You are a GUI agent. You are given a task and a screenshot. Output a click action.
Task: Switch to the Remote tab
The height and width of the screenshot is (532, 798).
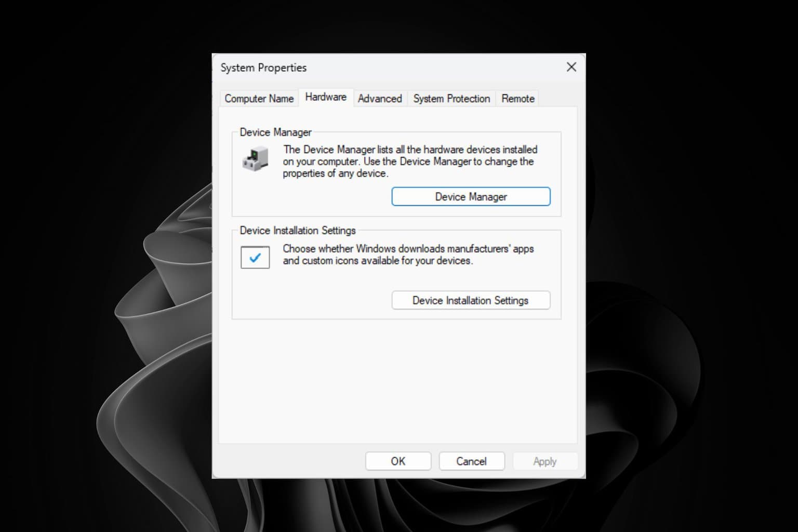point(518,98)
